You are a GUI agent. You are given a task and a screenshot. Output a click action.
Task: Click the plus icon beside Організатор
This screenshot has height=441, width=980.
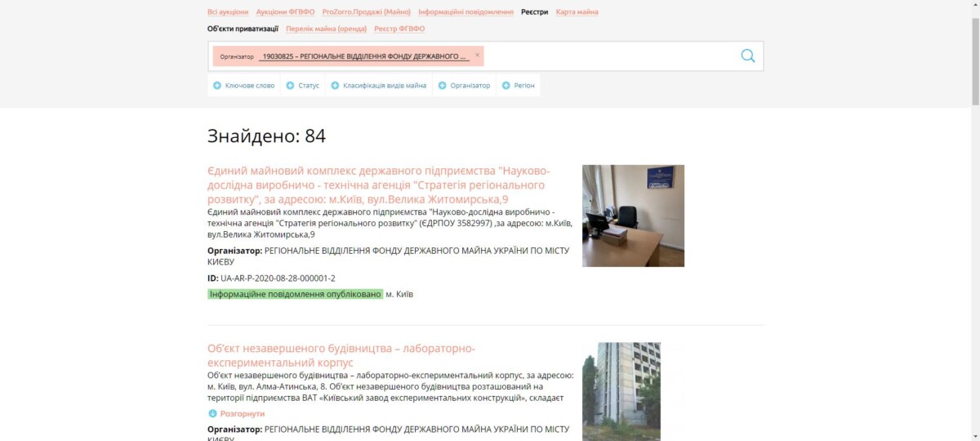(x=443, y=86)
